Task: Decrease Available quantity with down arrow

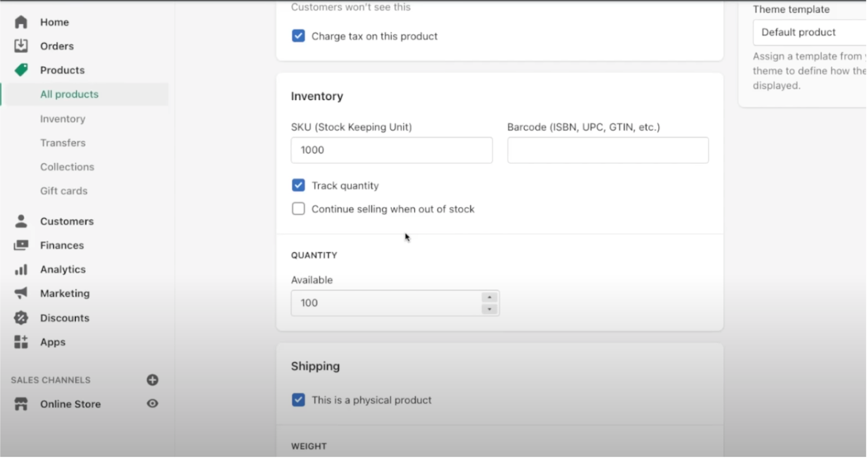Action: click(x=490, y=309)
